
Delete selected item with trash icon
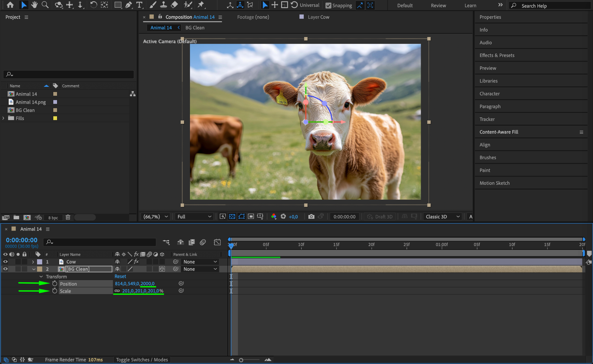[x=68, y=217]
